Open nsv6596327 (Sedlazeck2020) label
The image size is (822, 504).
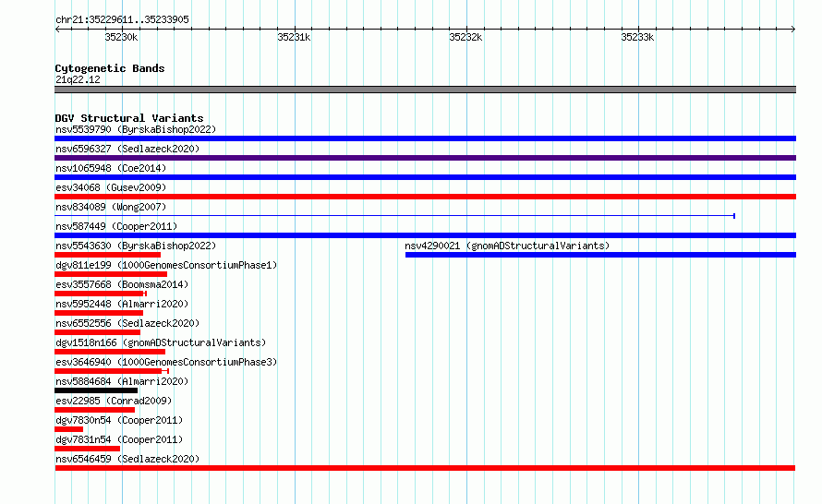tap(127, 149)
